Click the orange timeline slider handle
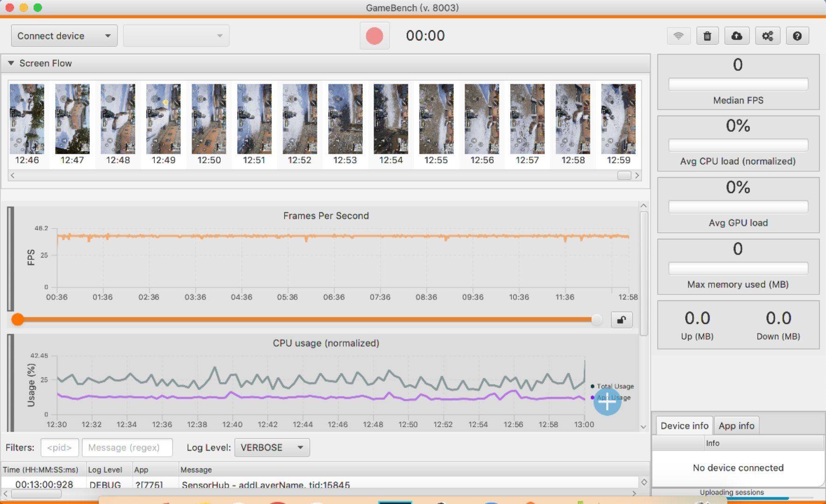Image resolution: width=826 pixels, height=504 pixels. (x=18, y=320)
